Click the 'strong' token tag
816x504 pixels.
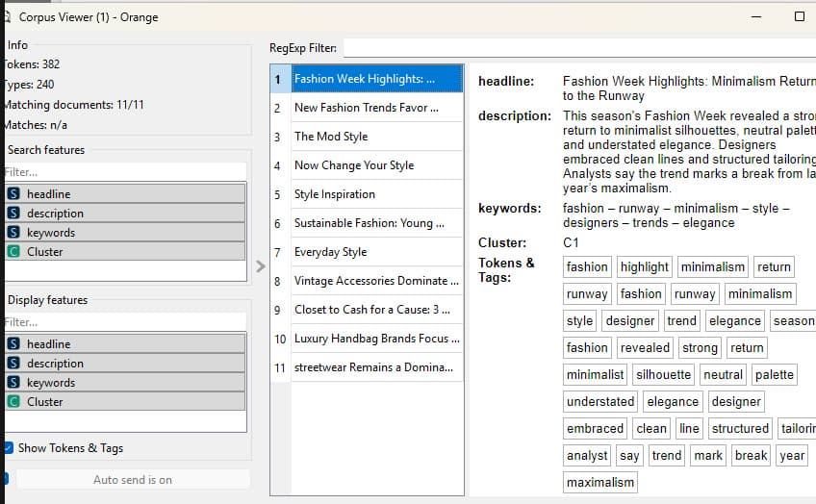[x=700, y=347]
